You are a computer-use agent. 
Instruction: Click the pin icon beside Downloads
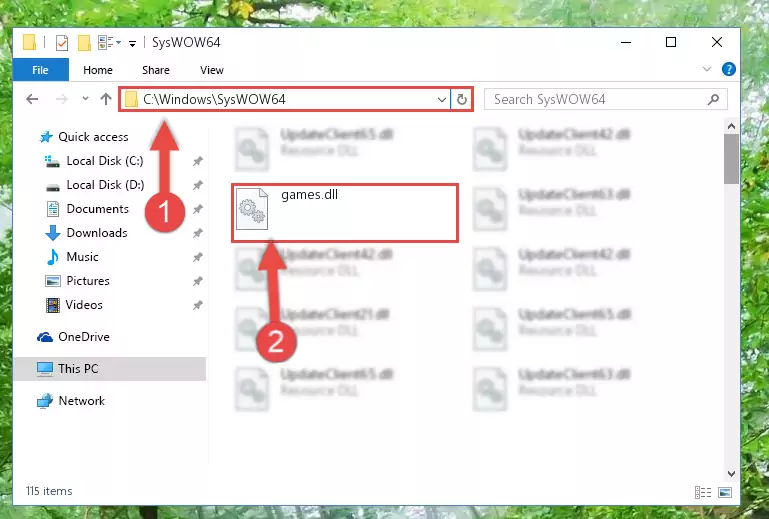click(x=198, y=233)
